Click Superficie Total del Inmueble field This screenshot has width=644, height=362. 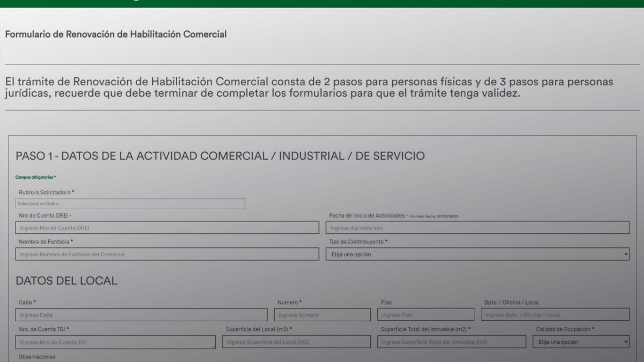click(x=452, y=342)
